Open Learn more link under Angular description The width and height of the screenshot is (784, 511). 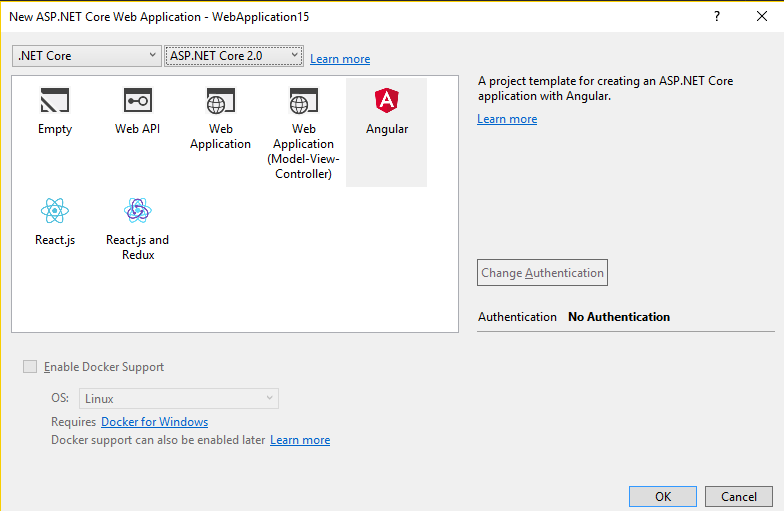pyautogui.click(x=507, y=119)
